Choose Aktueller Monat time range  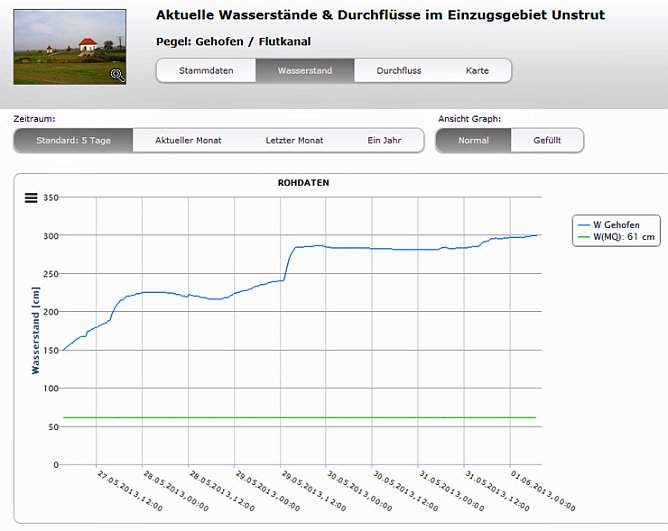[x=188, y=141]
